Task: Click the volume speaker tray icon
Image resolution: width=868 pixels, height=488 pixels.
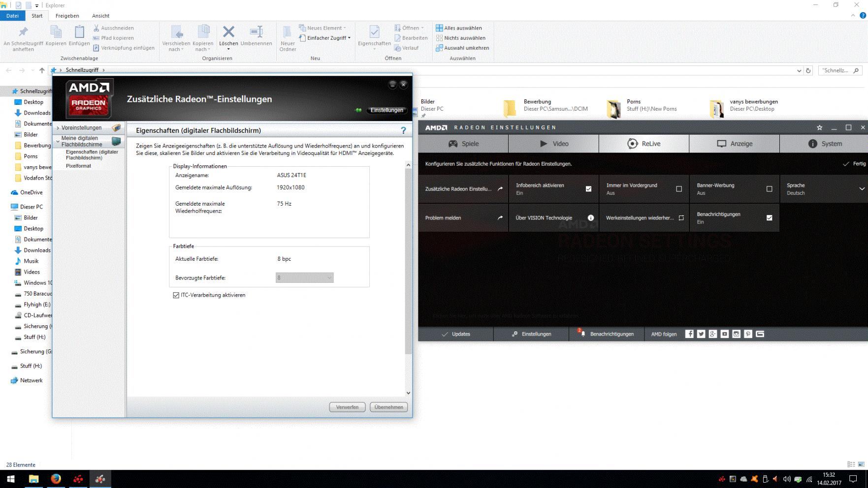Action: pyautogui.click(x=786, y=479)
